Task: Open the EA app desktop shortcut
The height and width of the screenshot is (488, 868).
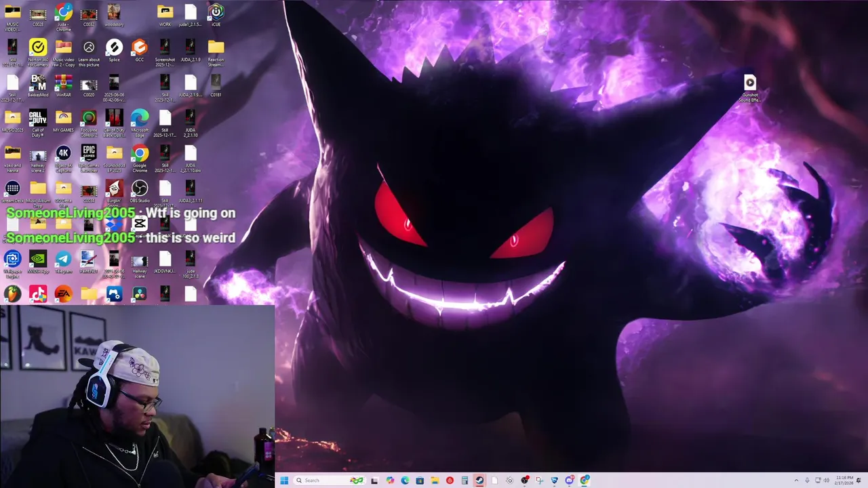Action: coord(63,293)
